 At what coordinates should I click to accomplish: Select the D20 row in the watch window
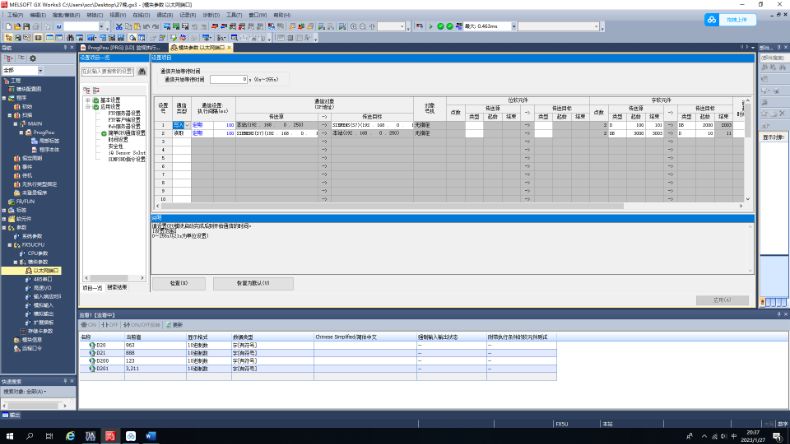(x=318, y=345)
